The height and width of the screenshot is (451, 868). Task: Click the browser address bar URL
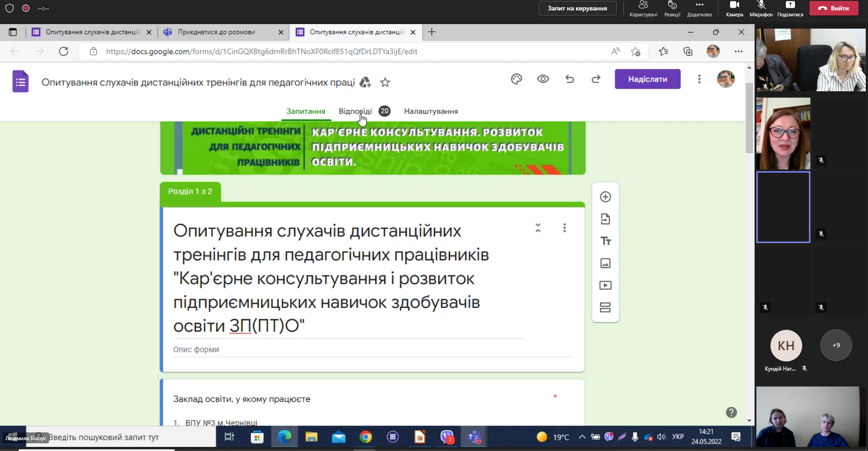tap(262, 51)
